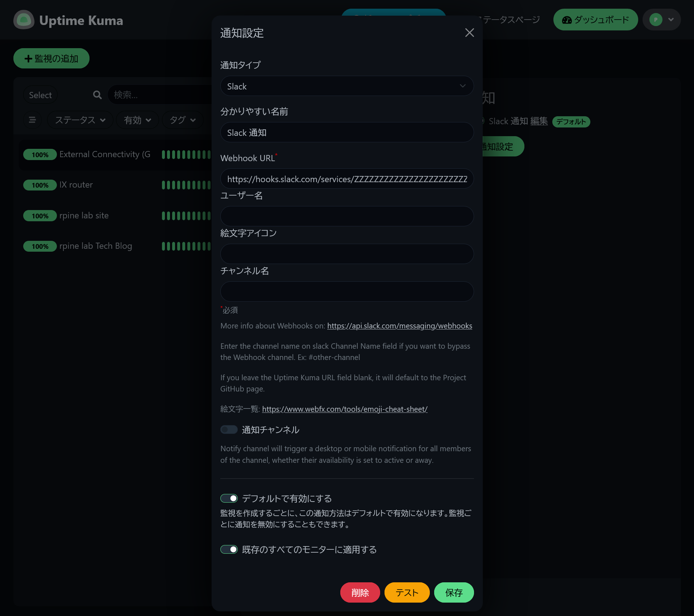This screenshot has height=616, width=694.
Task: Click the 100% badge of External Connectivity
Action: [x=40, y=155]
